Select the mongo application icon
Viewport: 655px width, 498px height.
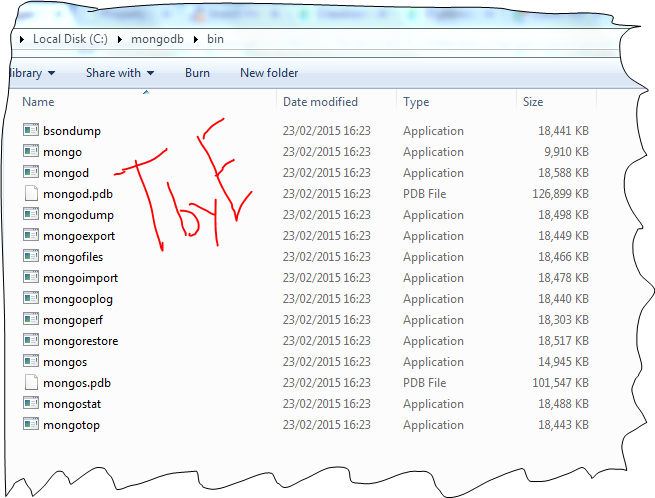(x=31, y=151)
